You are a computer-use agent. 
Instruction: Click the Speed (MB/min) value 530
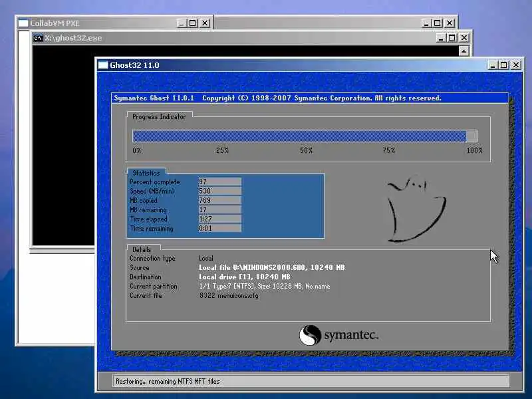point(219,191)
